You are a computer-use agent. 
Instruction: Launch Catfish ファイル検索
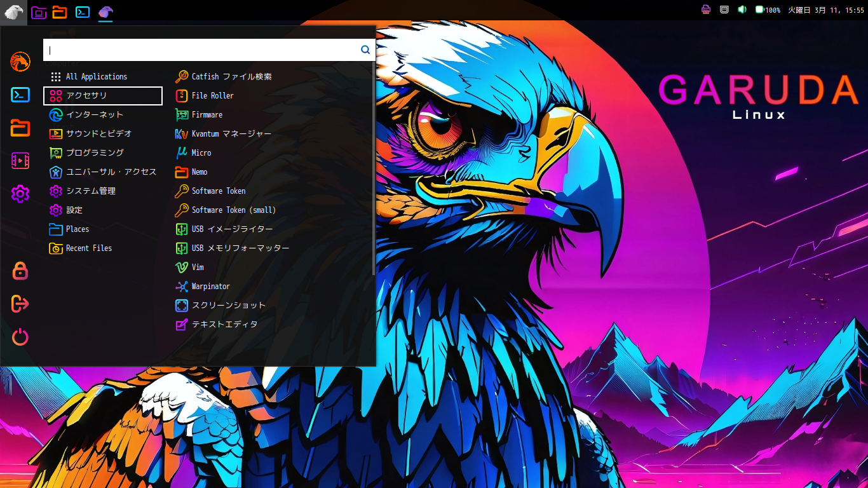(271, 76)
